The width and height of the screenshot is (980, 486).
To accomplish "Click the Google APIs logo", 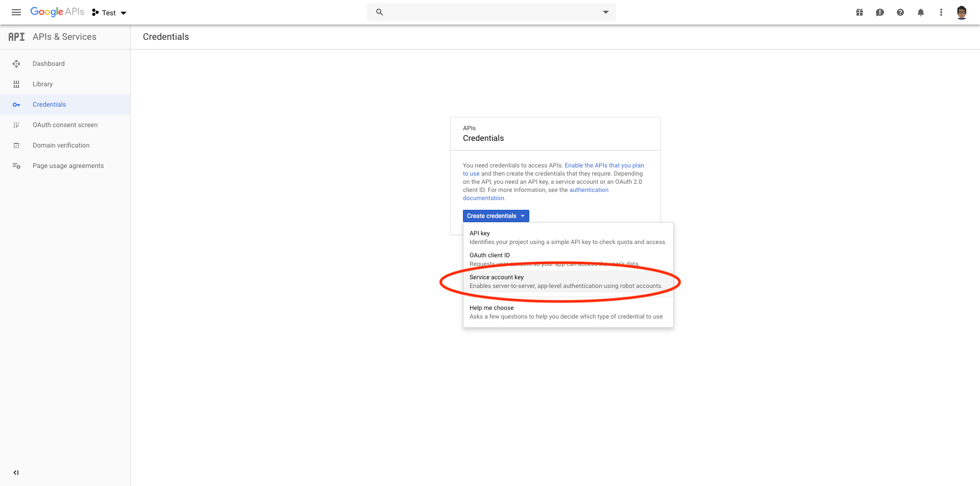I will click(x=57, y=12).
